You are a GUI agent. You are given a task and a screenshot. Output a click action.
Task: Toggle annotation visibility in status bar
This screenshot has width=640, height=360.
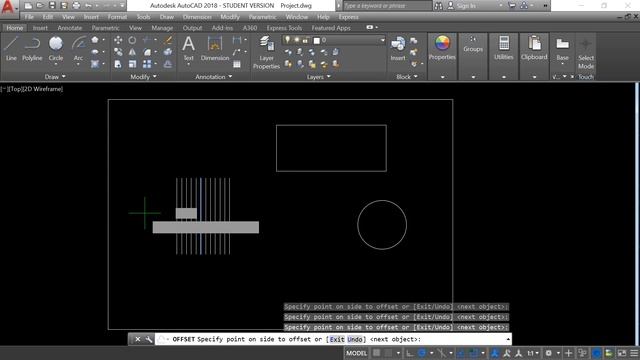point(495,353)
